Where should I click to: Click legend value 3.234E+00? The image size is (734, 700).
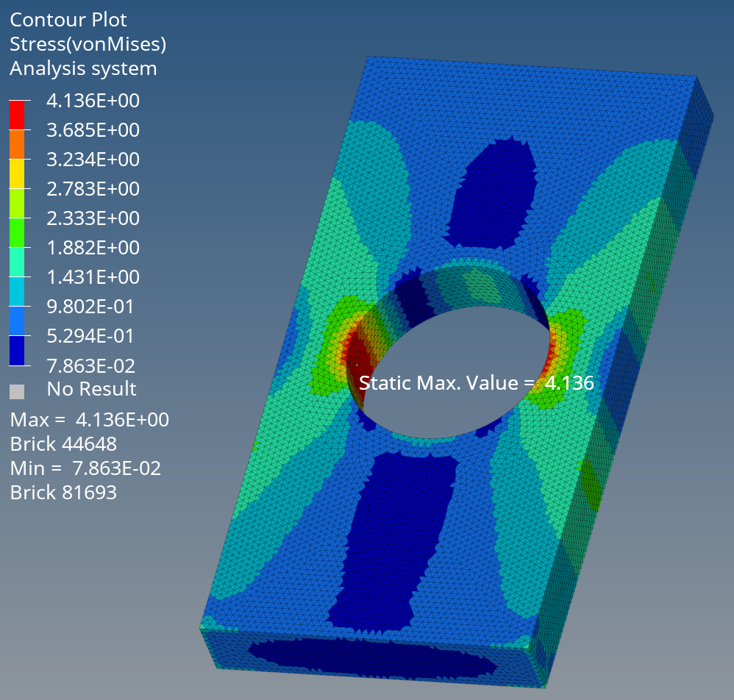93,160
